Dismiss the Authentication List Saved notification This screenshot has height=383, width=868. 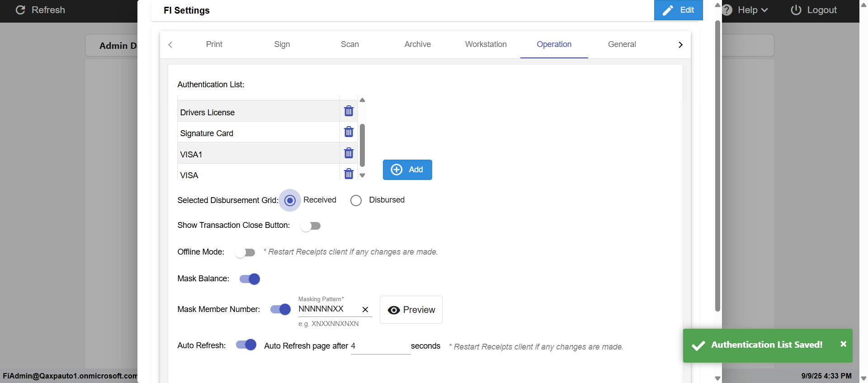pos(843,344)
